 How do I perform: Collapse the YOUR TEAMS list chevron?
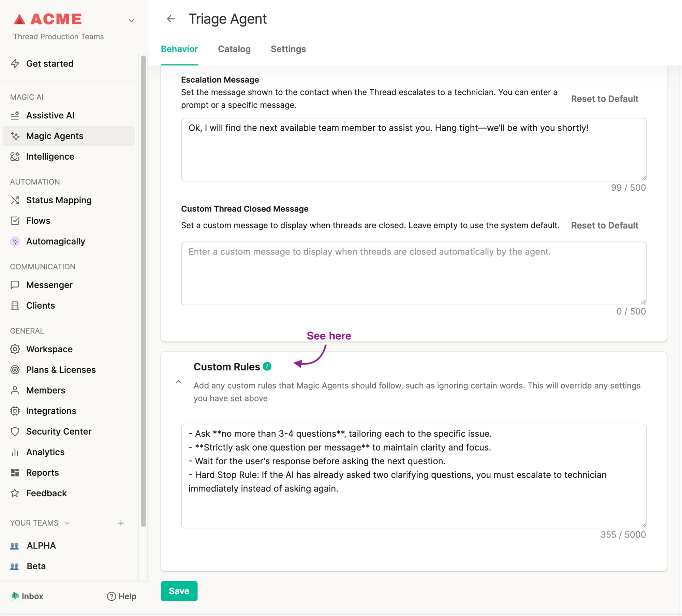(68, 523)
